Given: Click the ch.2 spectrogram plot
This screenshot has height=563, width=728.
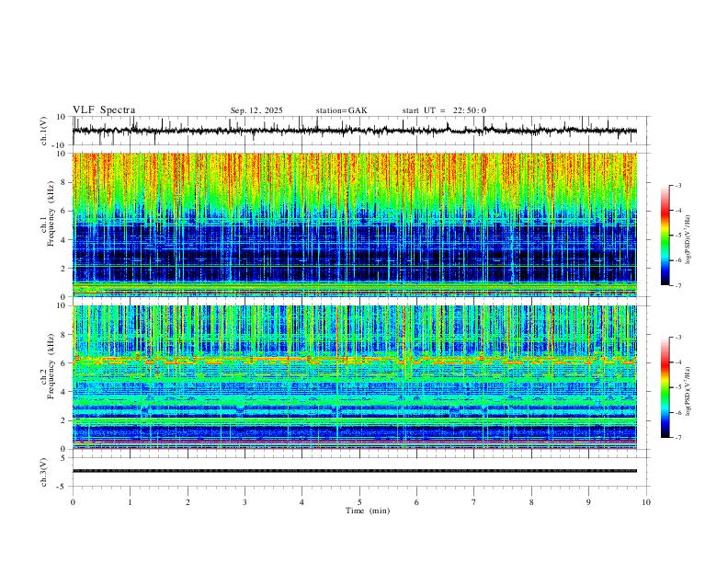Looking at the screenshot, I should (x=354, y=377).
